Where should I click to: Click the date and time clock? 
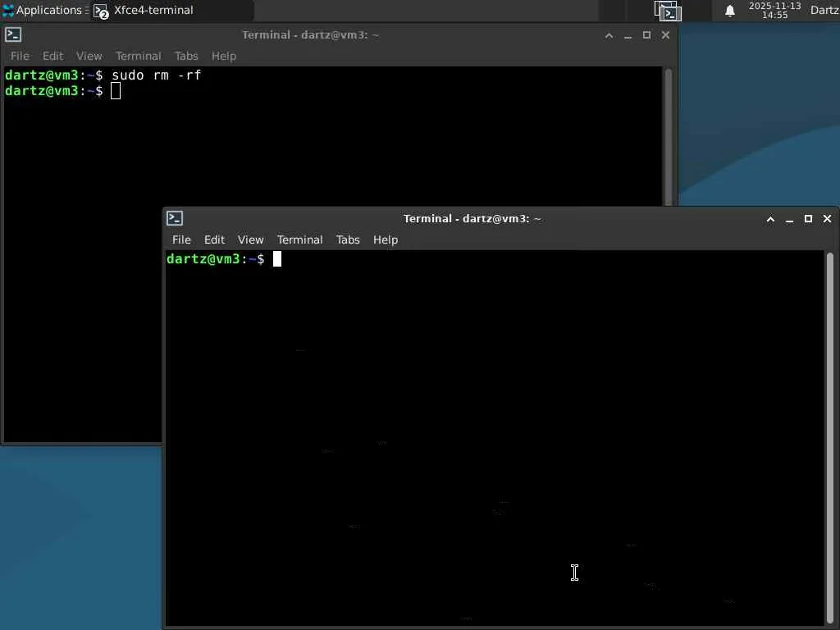point(774,10)
